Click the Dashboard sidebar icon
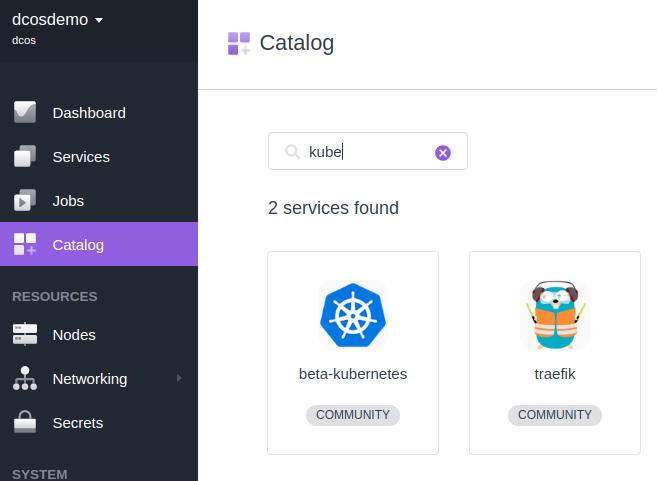Image resolution: width=657 pixels, height=481 pixels. (25, 112)
